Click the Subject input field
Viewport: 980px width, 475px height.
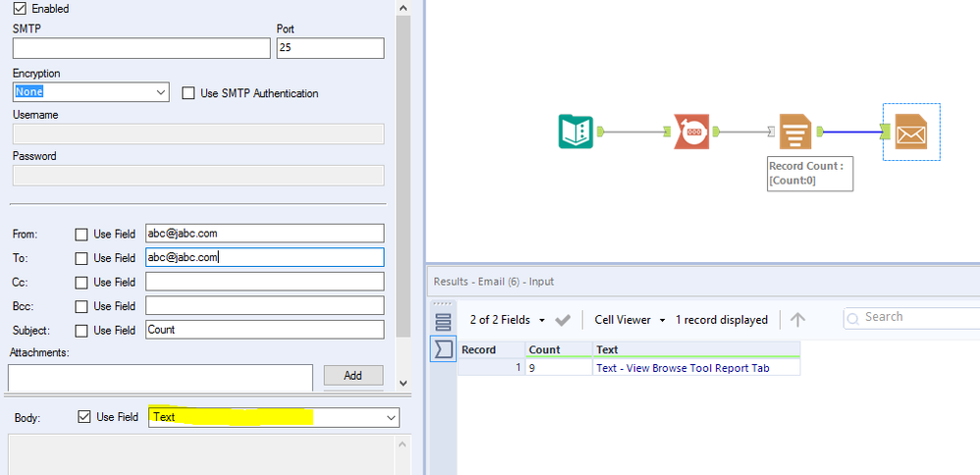coord(264,330)
